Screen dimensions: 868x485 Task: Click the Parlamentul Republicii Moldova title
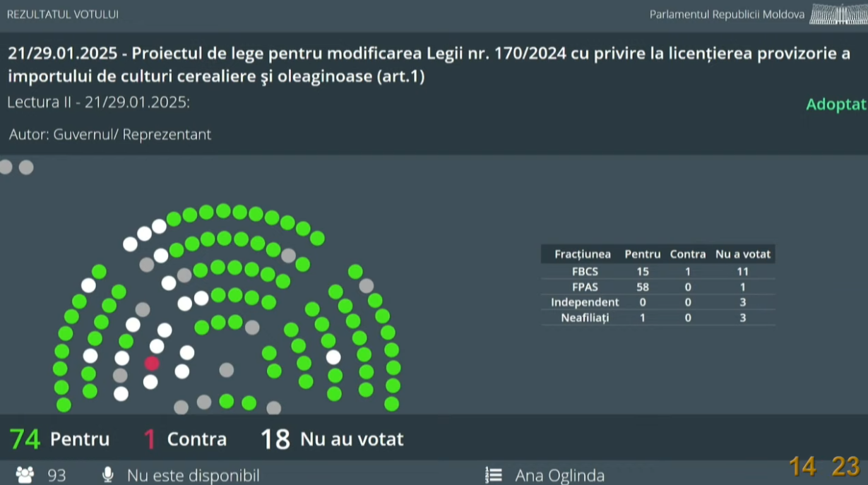click(x=727, y=15)
